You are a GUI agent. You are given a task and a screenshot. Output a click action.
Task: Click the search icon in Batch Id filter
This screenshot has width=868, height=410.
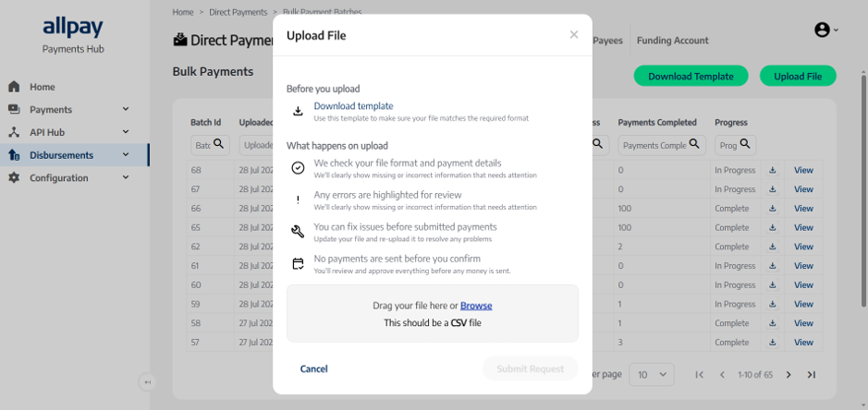coord(219,144)
